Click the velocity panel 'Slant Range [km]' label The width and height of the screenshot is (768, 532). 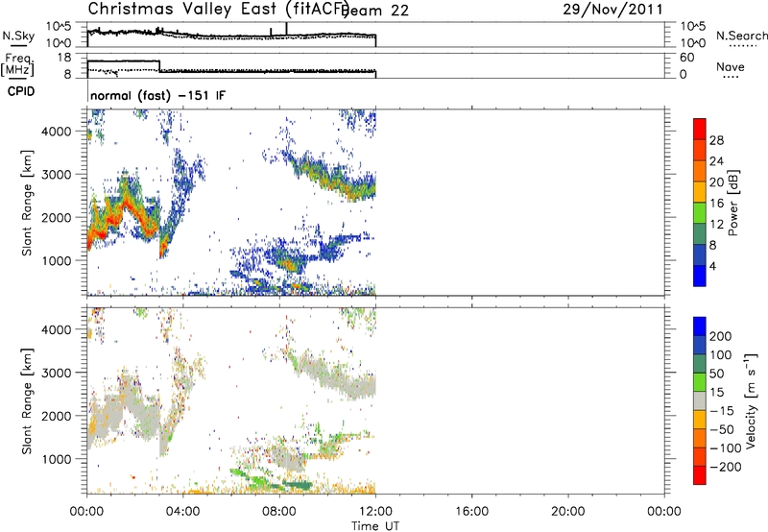point(27,400)
